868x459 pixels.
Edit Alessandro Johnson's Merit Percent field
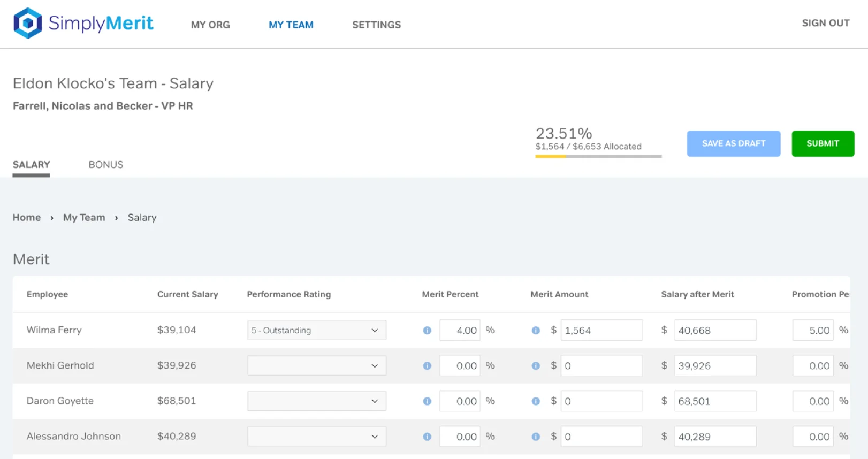(460, 436)
